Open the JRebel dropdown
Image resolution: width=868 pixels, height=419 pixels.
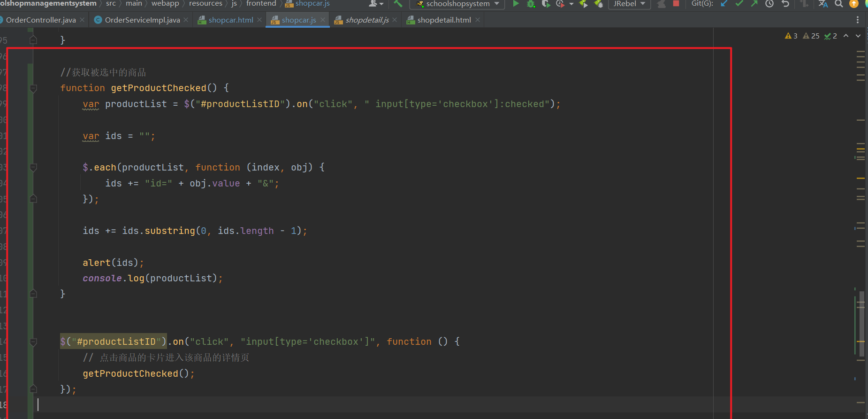tap(629, 4)
